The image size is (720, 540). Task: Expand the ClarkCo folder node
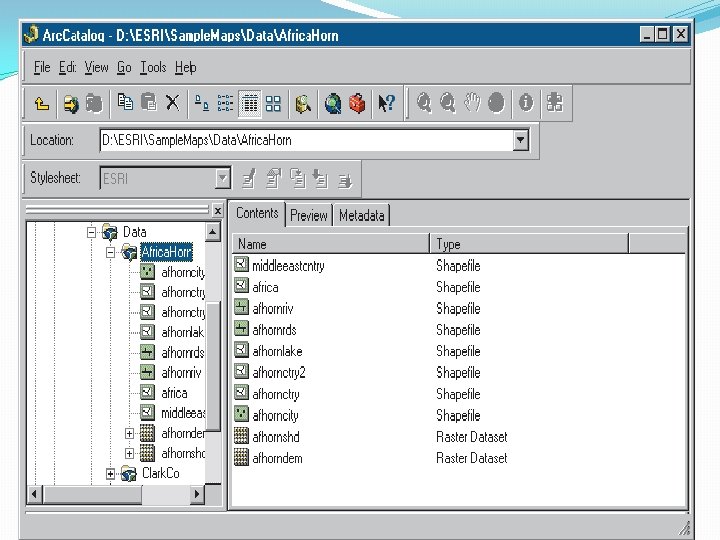110,473
